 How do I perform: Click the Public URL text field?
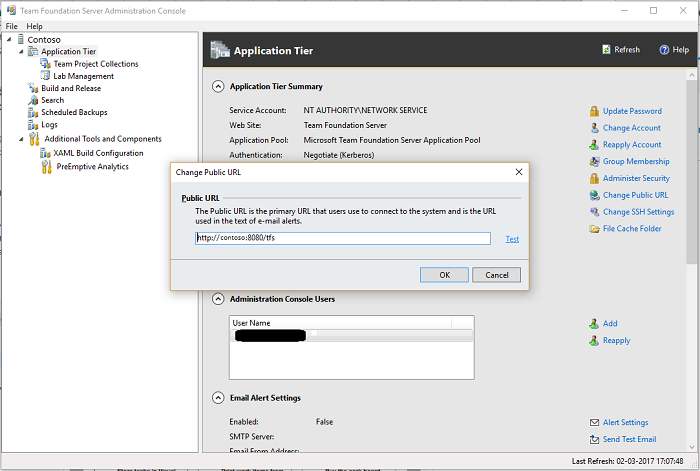point(343,238)
